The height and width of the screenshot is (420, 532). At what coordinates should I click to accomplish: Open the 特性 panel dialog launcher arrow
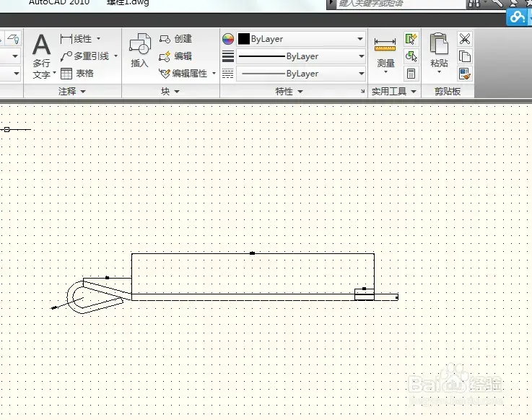point(362,91)
